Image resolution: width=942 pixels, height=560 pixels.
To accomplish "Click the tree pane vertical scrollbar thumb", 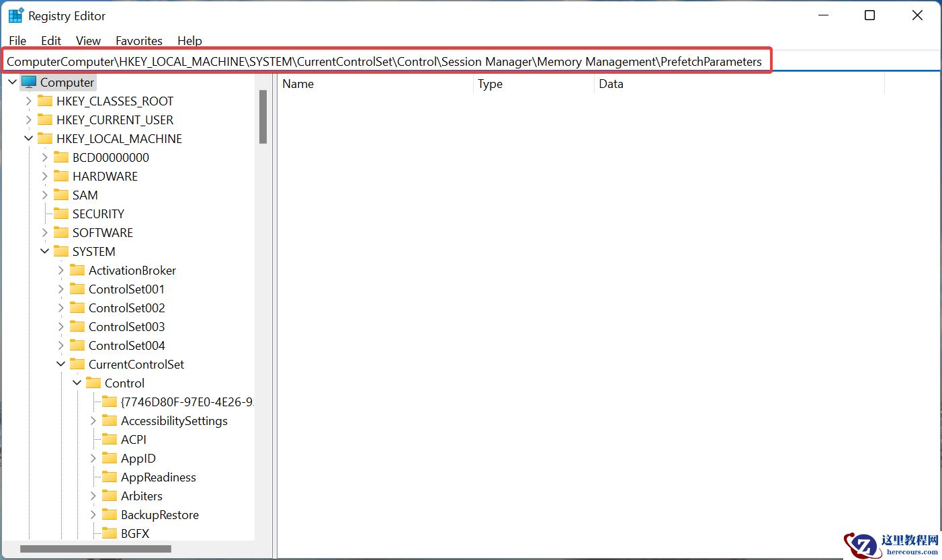I will point(263,116).
